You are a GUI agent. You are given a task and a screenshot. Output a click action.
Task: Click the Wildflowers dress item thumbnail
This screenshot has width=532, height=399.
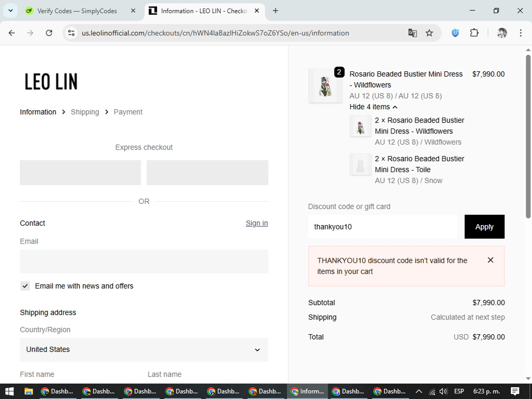(x=360, y=126)
